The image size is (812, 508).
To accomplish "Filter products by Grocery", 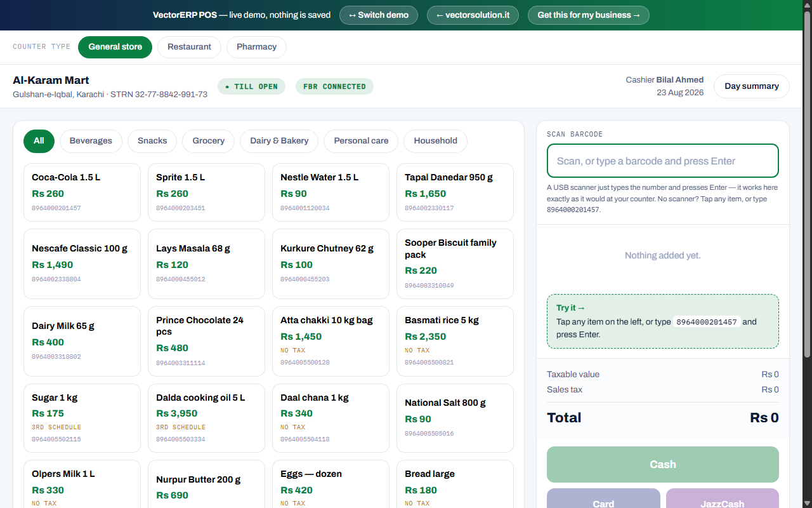I will click(208, 141).
